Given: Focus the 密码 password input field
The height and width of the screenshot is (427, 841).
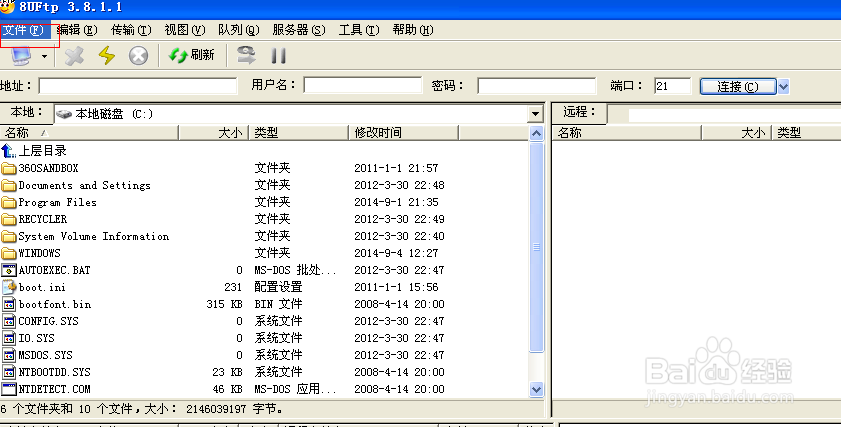Looking at the screenshot, I should point(536,86).
